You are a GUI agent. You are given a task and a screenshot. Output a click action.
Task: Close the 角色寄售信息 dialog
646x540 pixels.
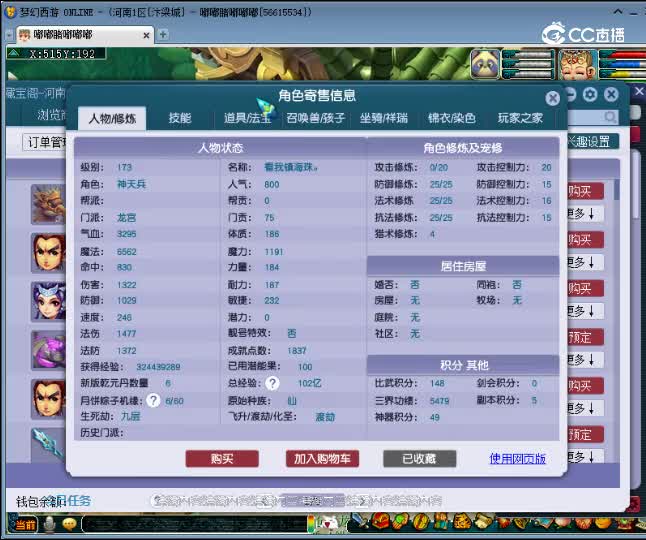(x=552, y=98)
